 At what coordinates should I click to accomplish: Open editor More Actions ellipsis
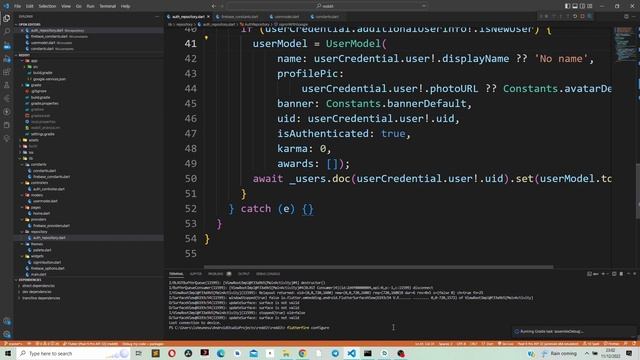coord(633,17)
